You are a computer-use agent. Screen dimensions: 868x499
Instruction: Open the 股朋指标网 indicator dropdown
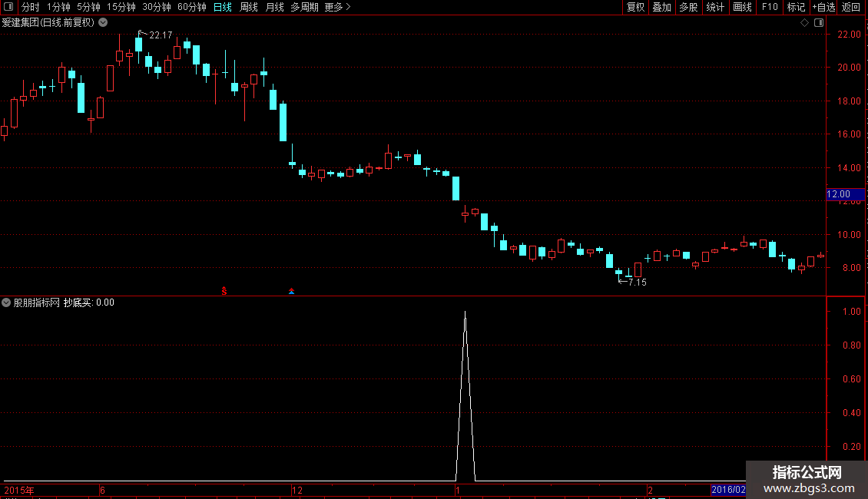[6, 302]
